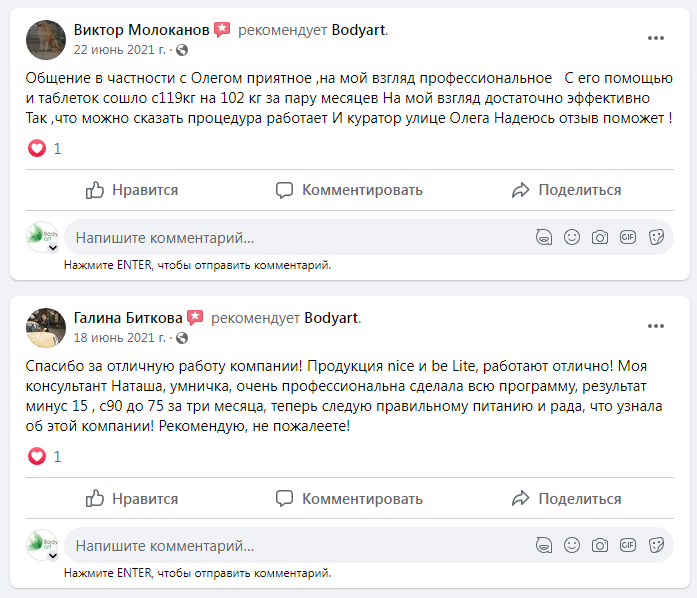Open sticker picker in first comment box
This screenshot has height=598, width=697.
[x=657, y=238]
